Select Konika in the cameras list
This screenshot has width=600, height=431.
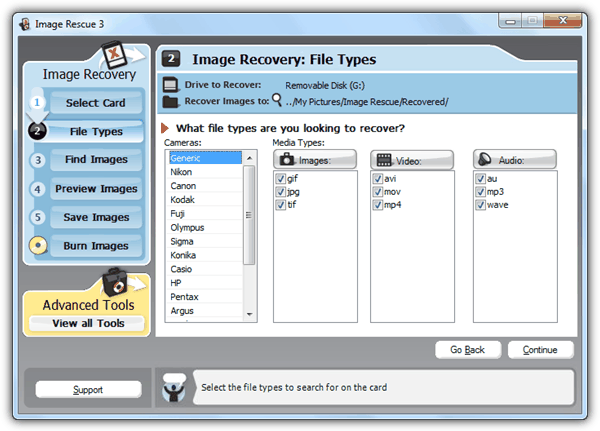tap(205, 255)
